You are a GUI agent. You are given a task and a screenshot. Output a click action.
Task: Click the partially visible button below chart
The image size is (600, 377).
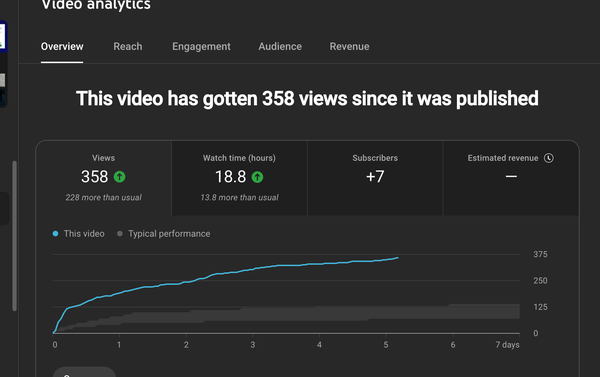[84, 372]
